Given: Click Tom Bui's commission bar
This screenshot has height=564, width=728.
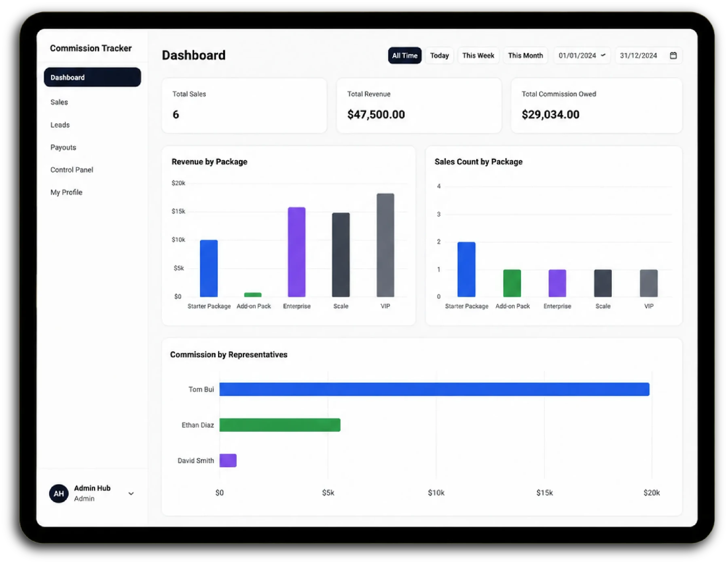Looking at the screenshot, I should coord(434,389).
